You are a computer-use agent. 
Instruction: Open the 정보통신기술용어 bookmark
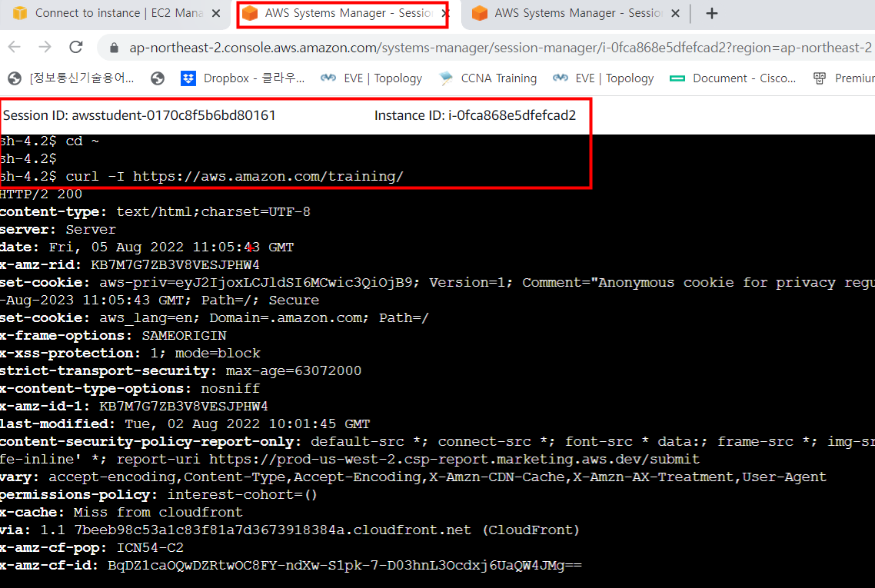click(x=71, y=78)
